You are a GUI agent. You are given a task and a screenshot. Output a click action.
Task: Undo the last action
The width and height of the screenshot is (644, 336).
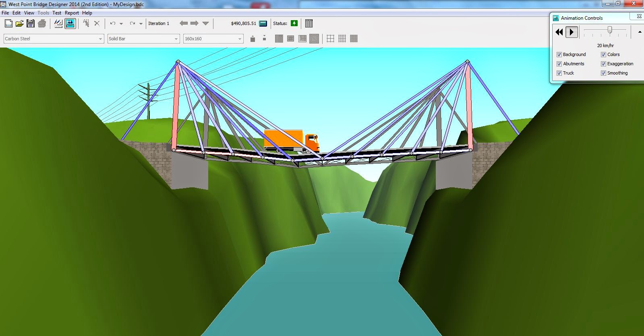(113, 23)
